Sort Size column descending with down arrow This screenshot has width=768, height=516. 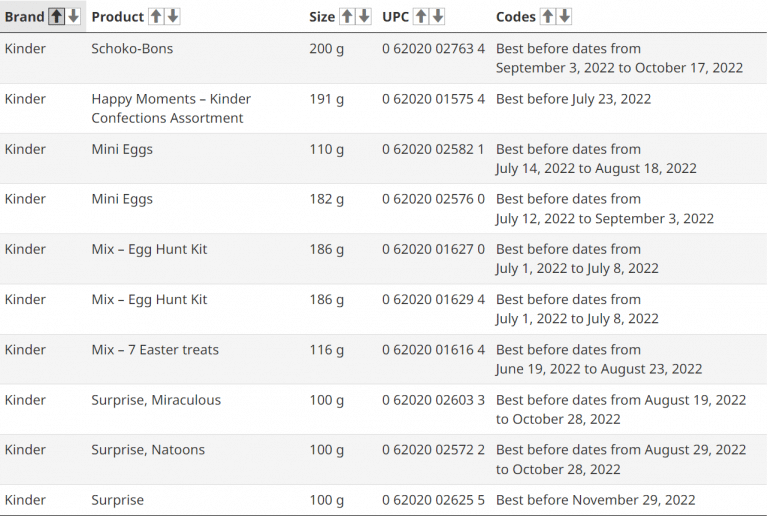[364, 16]
